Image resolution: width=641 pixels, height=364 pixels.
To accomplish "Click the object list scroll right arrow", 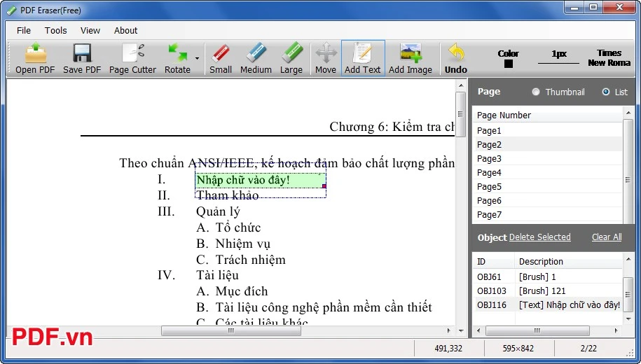I will point(616,330).
